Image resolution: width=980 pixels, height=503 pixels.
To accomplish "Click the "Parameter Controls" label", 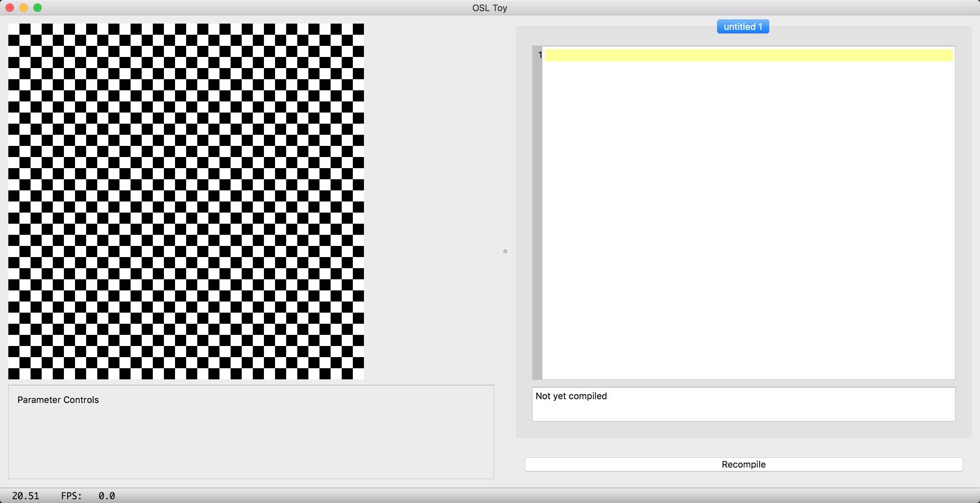I will click(58, 399).
